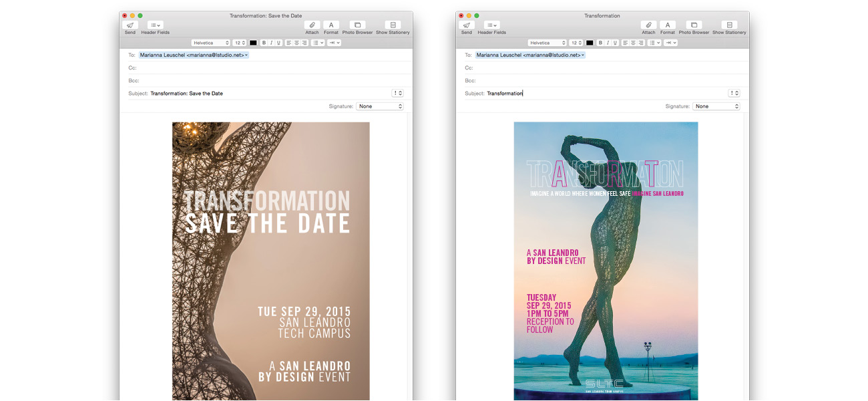Open Photo Browser in the Save the Date window
Image resolution: width=868 pixels, height=401 pixels.
(x=357, y=25)
